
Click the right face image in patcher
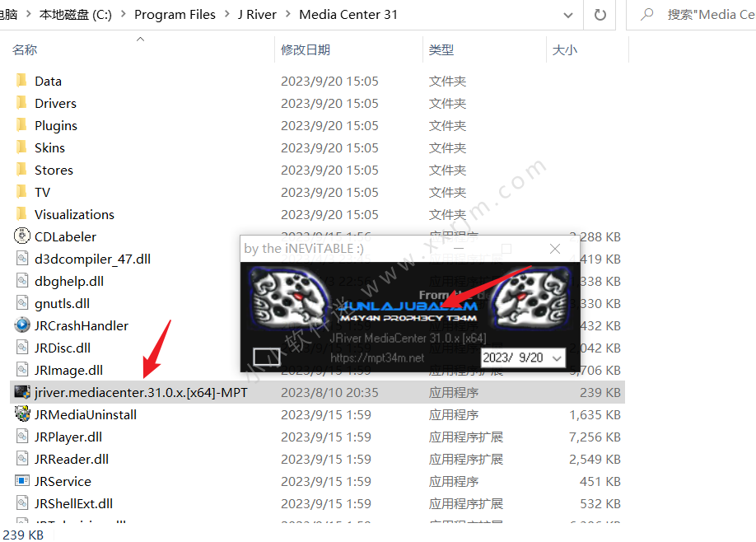point(532,297)
